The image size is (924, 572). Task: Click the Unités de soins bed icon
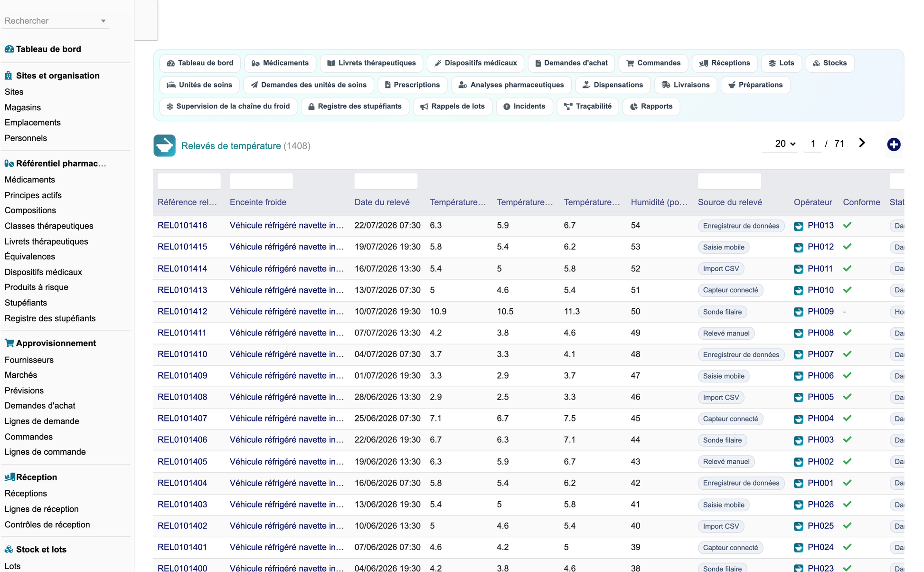coord(171,85)
